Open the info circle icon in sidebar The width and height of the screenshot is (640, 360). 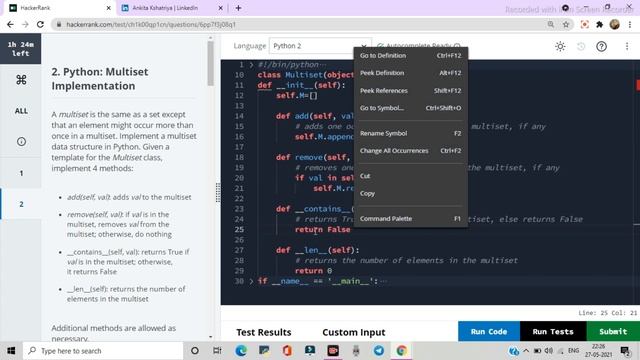(x=21, y=142)
